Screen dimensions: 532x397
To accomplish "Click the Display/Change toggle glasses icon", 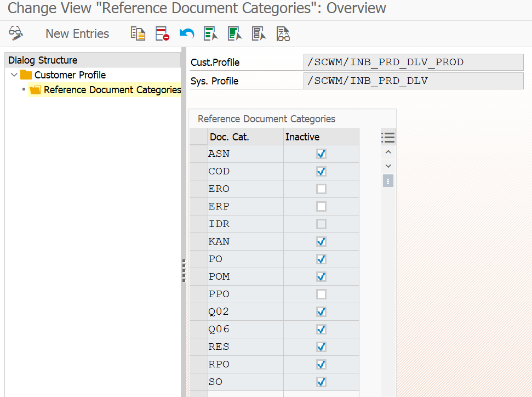I will pyautogui.click(x=16, y=33).
